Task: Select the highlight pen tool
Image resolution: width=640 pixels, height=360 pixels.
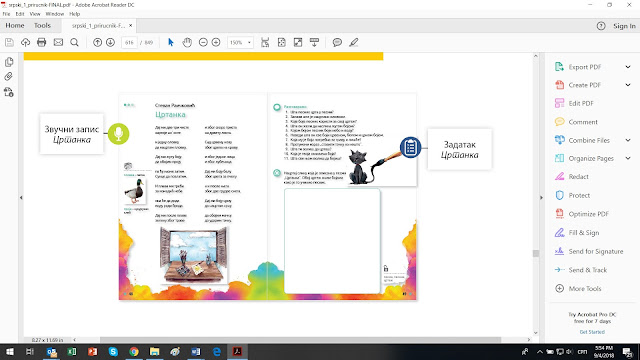Action: pyautogui.click(x=353, y=42)
